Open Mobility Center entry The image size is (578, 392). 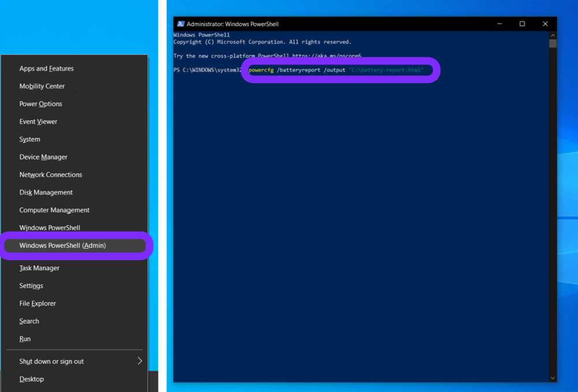42,86
